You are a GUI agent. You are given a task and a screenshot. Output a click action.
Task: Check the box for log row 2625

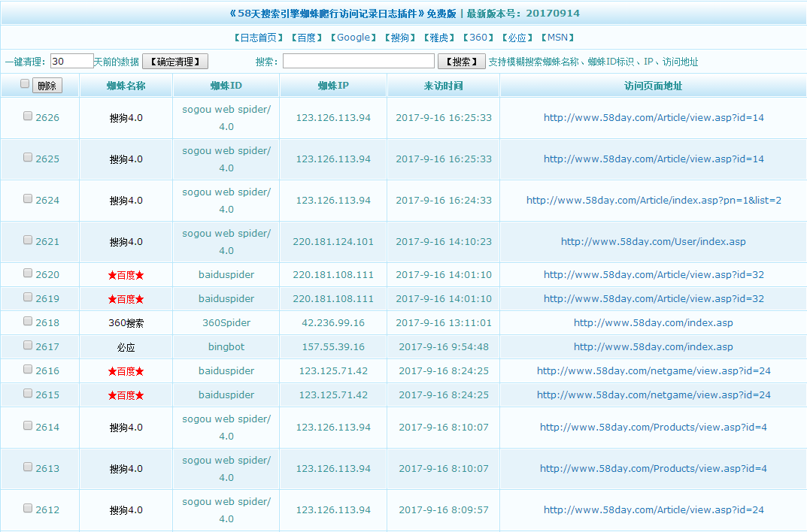pyautogui.click(x=28, y=157)
